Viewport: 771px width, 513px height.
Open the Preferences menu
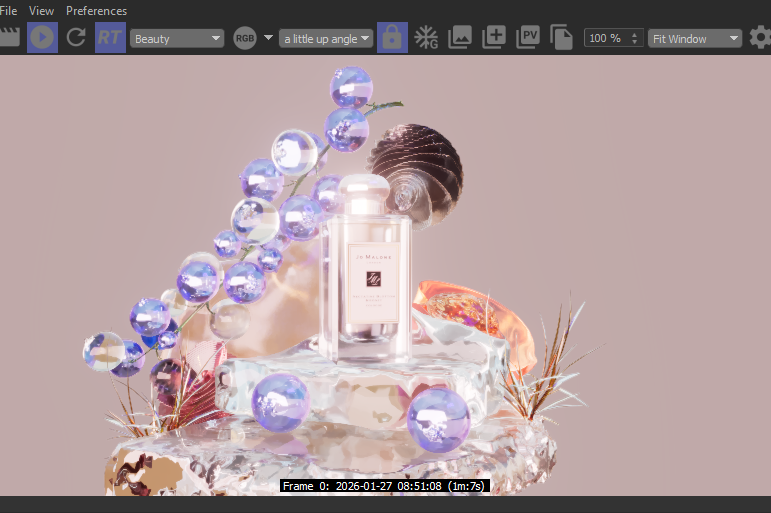[97, 10]
